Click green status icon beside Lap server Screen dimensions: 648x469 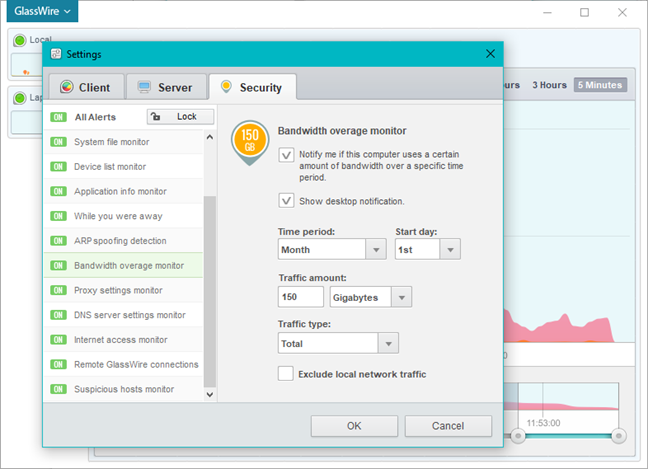(19, 98)
